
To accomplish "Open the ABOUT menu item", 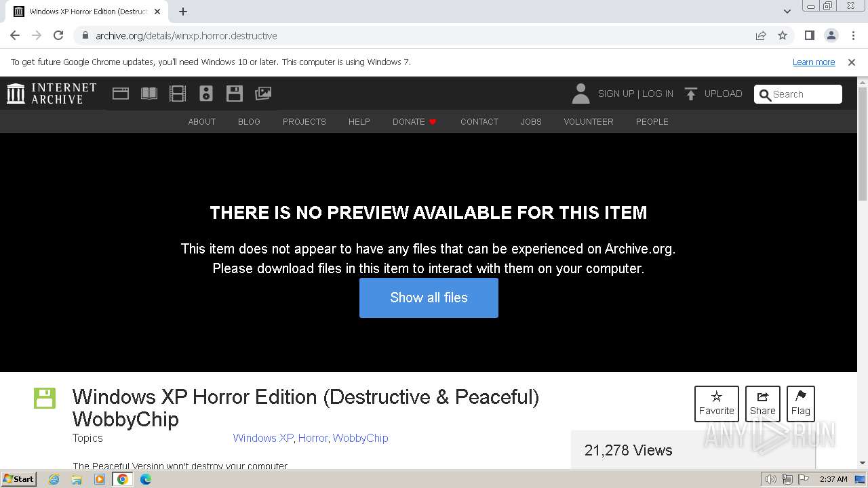I will [x=202, y=121].
